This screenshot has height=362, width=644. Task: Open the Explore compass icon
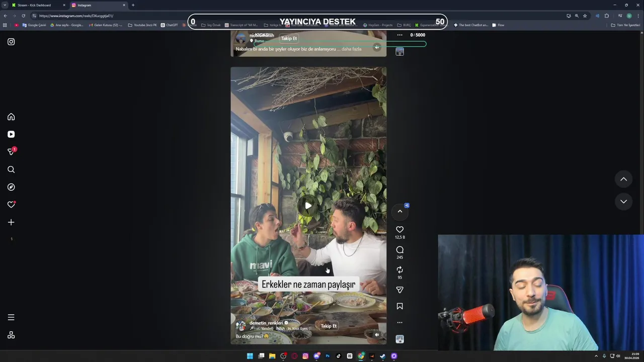point(11,187)
